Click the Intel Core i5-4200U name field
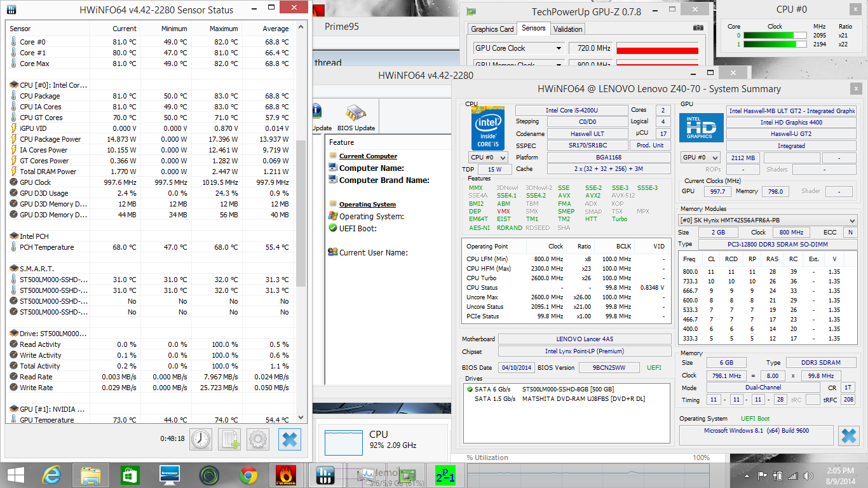The width and height of the screenshot is (868, 488). (x=571, y=111)
